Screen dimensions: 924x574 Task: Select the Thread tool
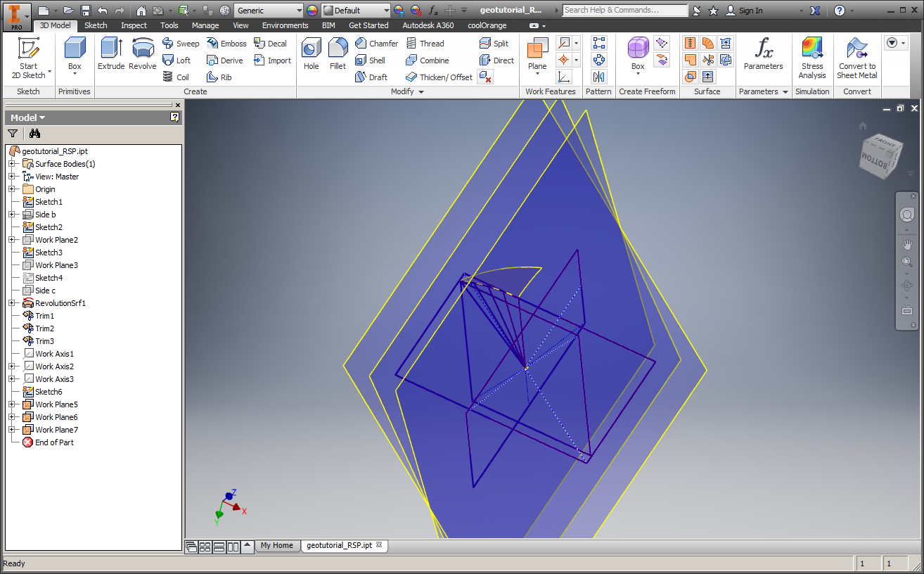coord(425,44)
